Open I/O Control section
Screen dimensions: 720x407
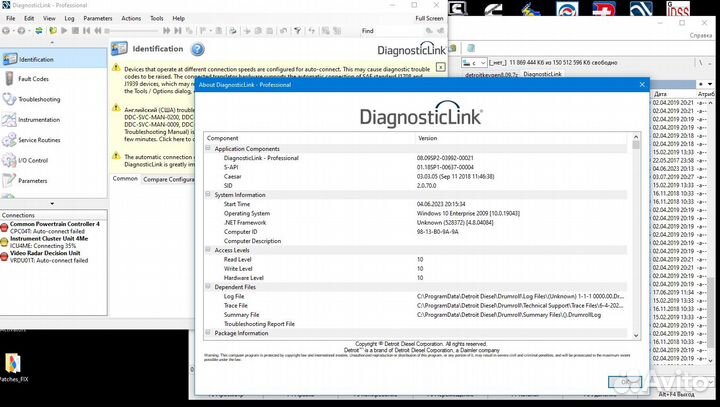pos(32,160)
